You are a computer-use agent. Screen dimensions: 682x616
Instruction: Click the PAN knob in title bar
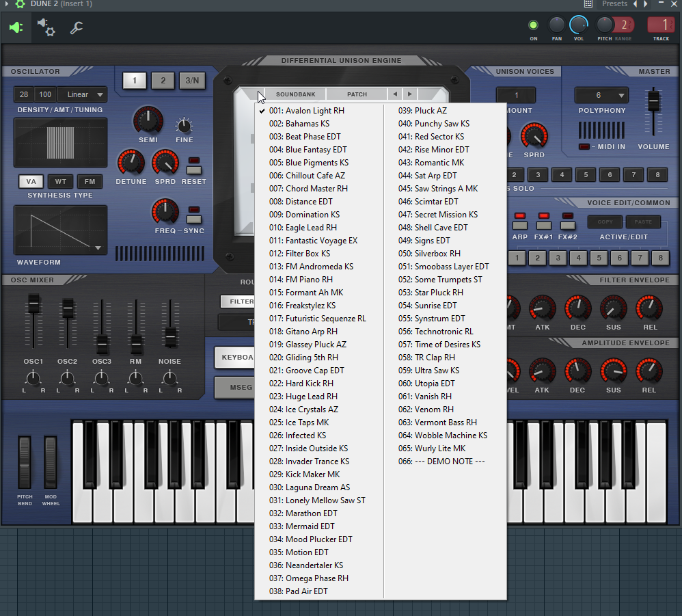point(556,25)
